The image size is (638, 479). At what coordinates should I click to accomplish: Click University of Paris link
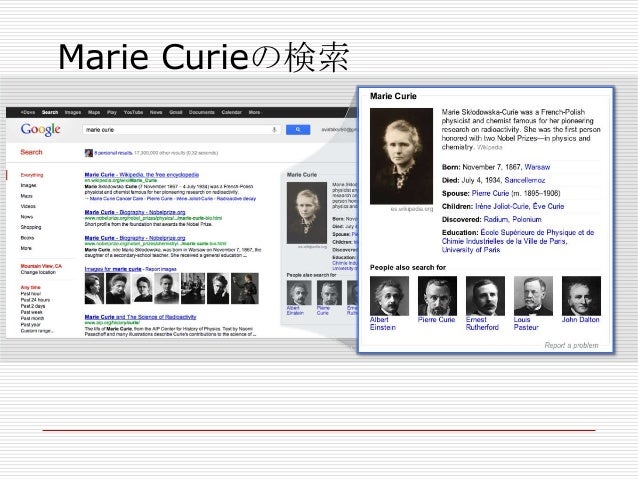[x=471, y=249]
